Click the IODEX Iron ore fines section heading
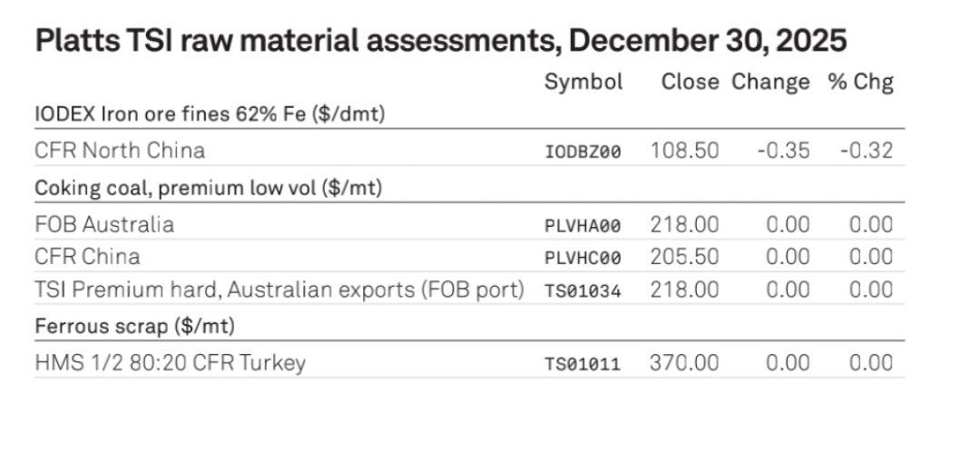 [x=211, y=114]
